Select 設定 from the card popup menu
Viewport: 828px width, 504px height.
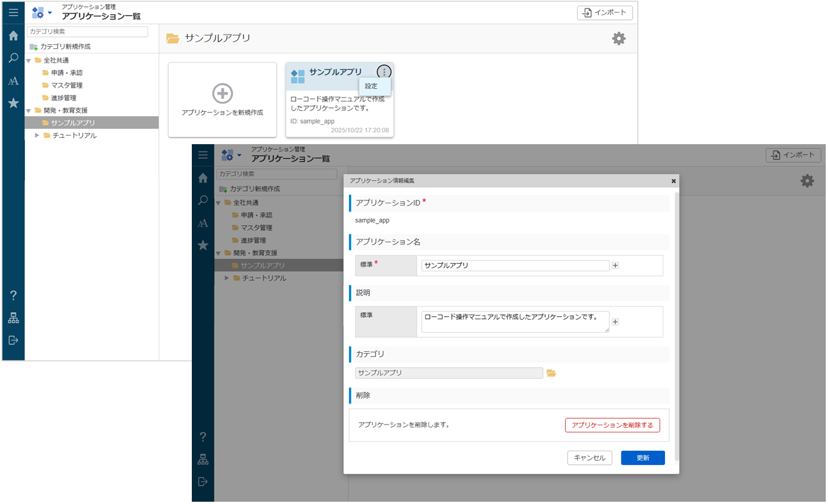click(371, 86)
